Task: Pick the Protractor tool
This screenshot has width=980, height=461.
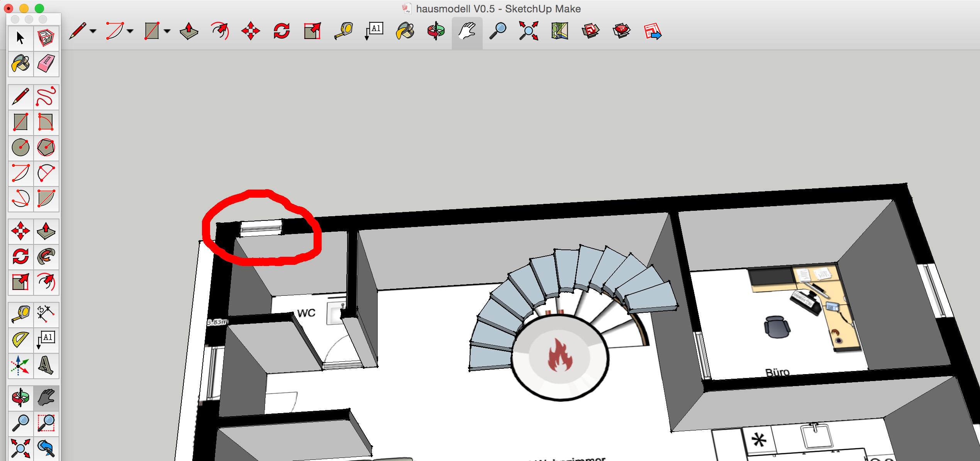Action: (x=20, y=340)
